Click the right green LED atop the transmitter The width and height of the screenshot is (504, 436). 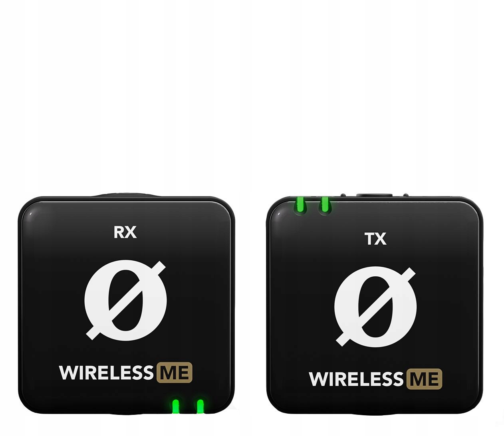coord(325,204)
